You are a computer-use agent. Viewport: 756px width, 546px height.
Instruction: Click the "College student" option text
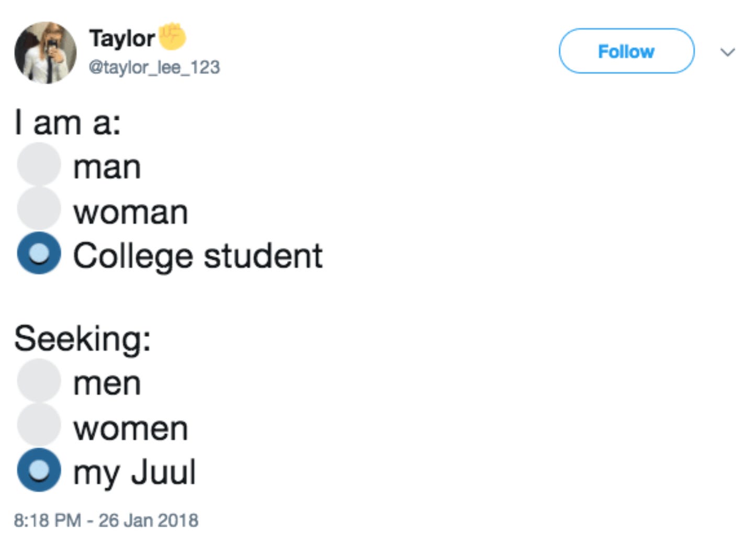coord(198,256)
